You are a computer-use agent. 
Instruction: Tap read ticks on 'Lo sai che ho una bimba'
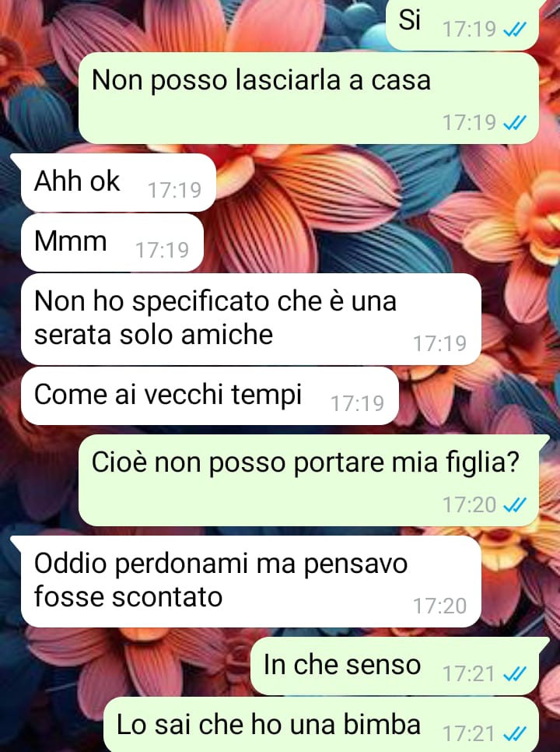[515, 734]
